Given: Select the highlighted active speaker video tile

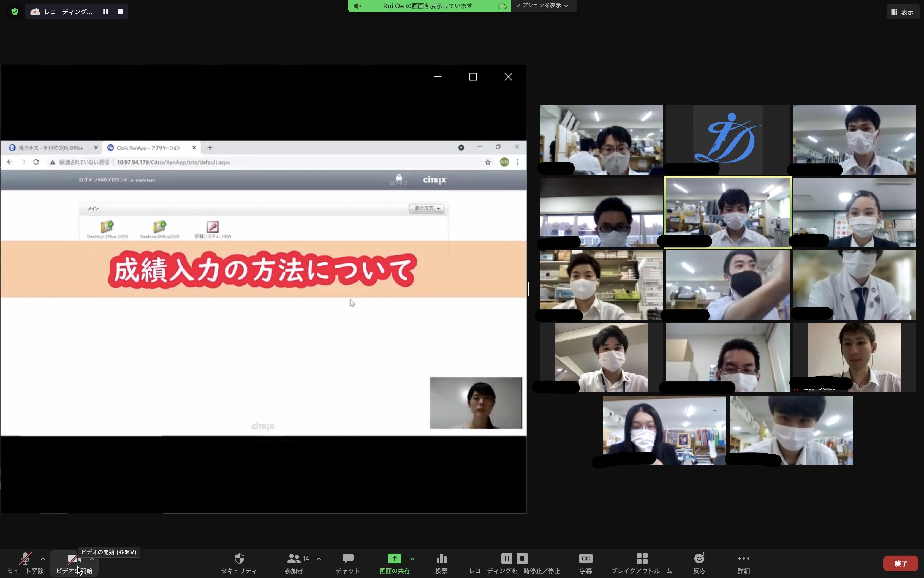Looking at the screenshot, I should click(727, 212).
